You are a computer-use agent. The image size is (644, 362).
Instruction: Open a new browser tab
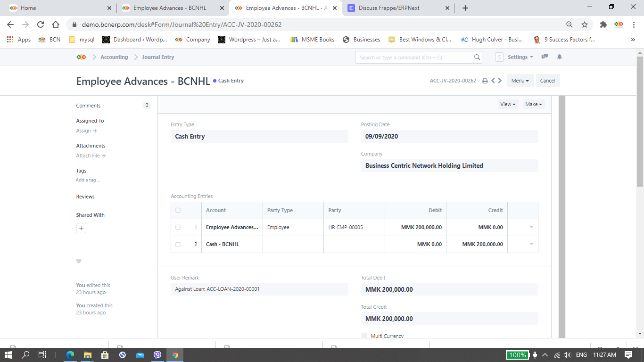click(x=465, y=8)
